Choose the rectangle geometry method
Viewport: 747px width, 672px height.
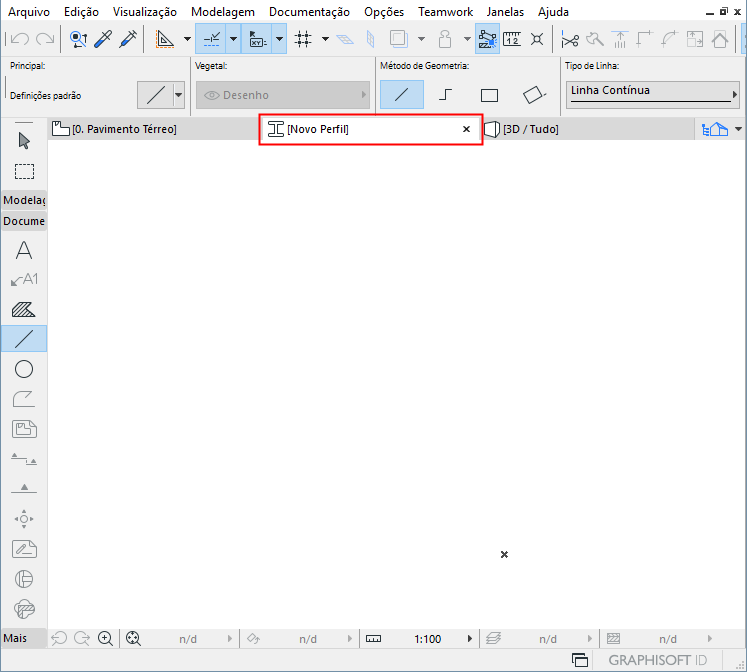click(x=489, y=95)
